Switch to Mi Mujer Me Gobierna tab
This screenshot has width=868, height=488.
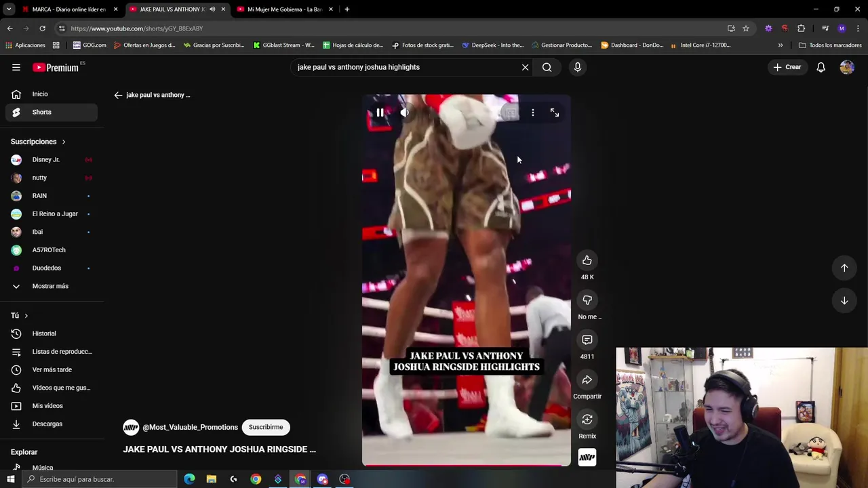tap(284, 9)
